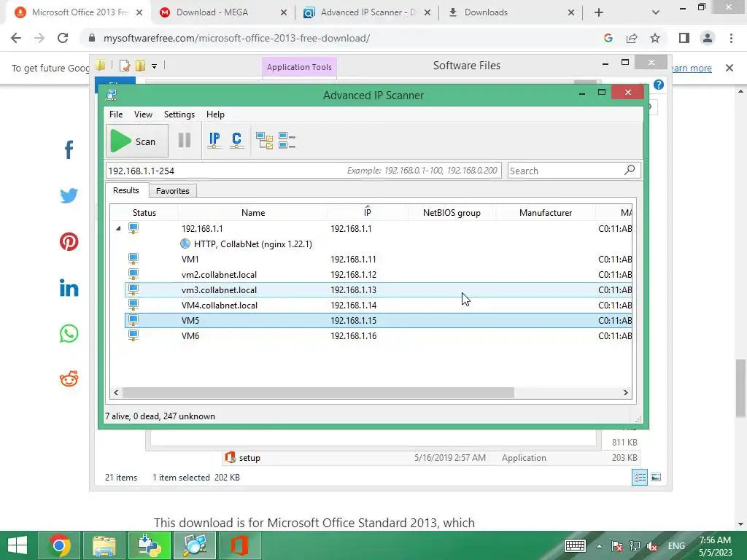Share page on LinkedIn
The height and width of the screenshot is (560, 747).
click(69, 287)
